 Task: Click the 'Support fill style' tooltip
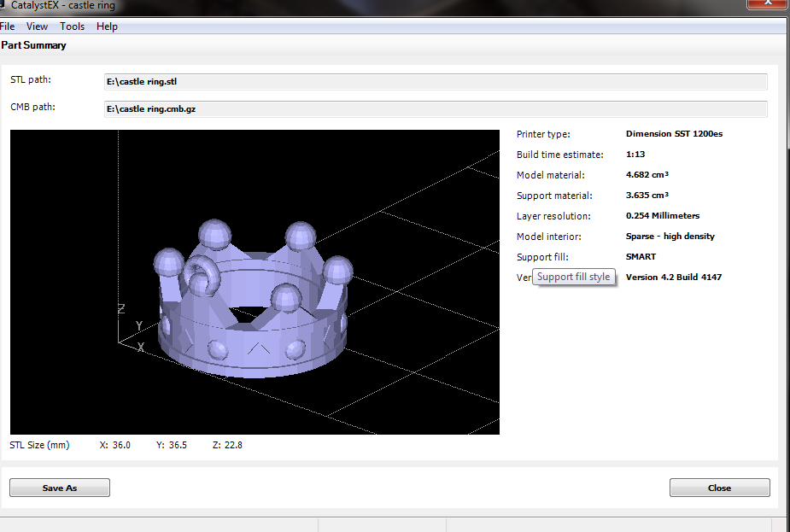(573, 277)
